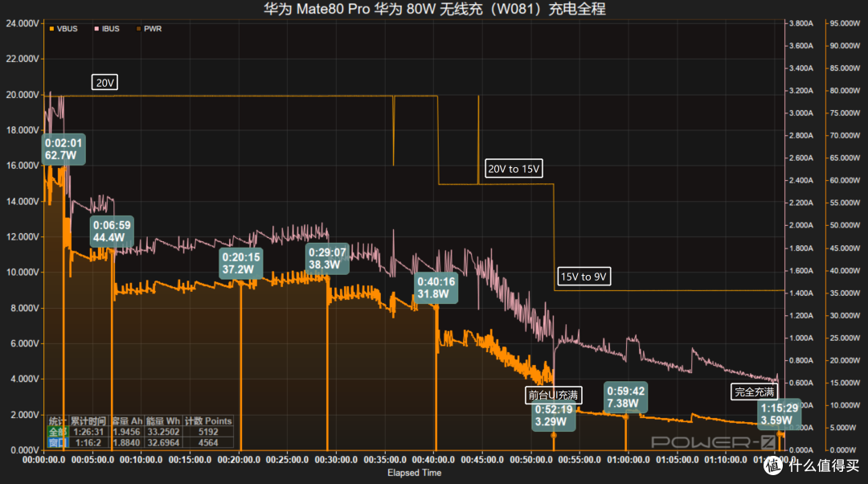The width and height of the screenshot is (868, 484).
Task: Select the 0:40:16 31.8W data marker
Action: click(x=436, y=287)
